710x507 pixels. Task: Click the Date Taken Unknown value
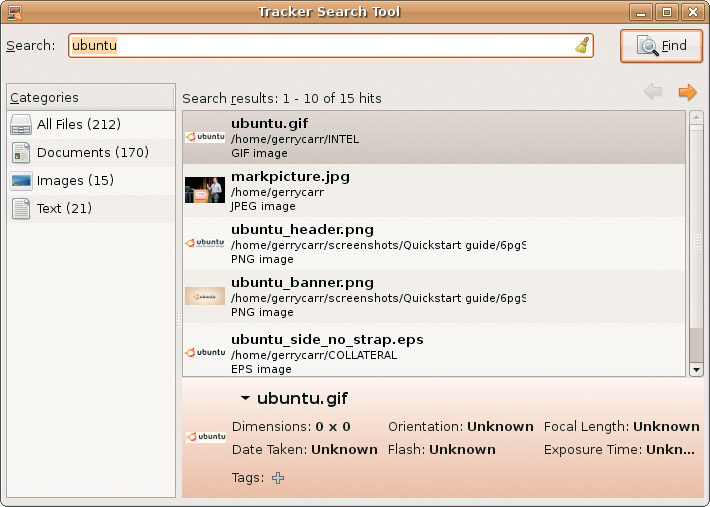click(x=344, y=450)
